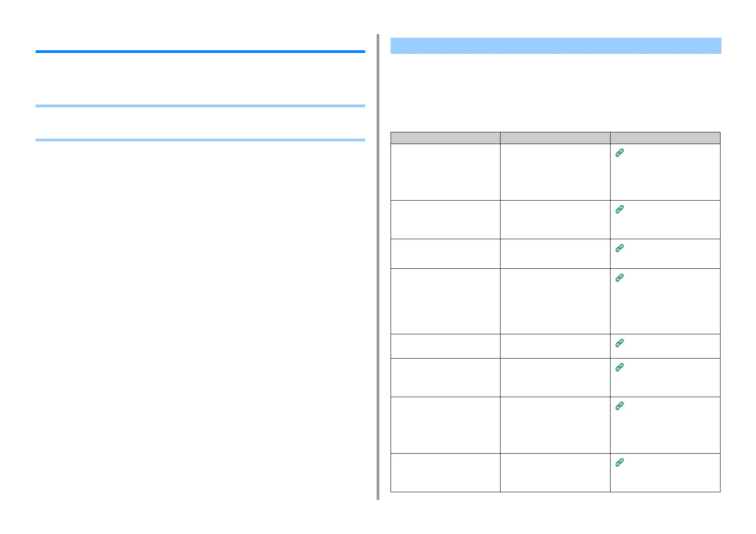
Task: Click the wide light-blue section header bar
Action: pyautogui.click(x=555, y=46)
